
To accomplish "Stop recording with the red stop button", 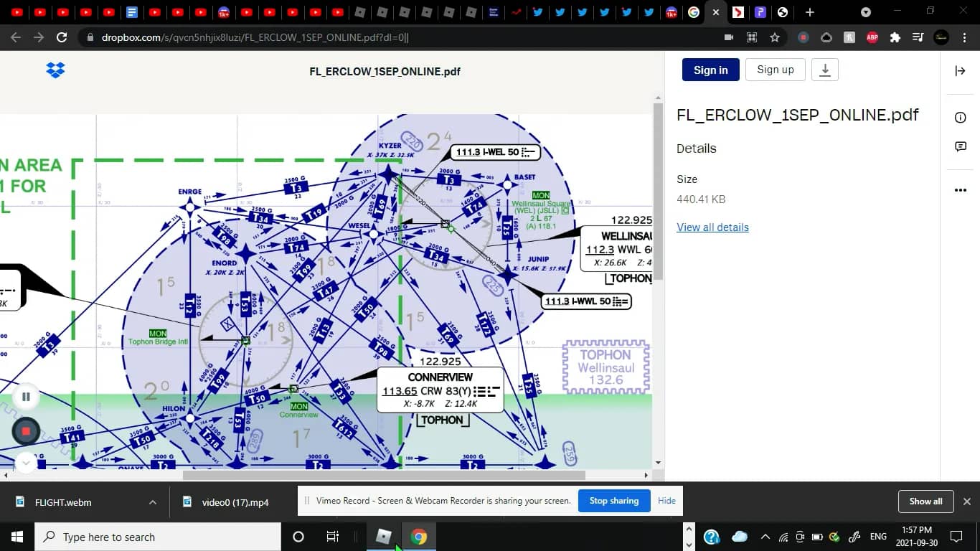I will [x=26, y=431].
